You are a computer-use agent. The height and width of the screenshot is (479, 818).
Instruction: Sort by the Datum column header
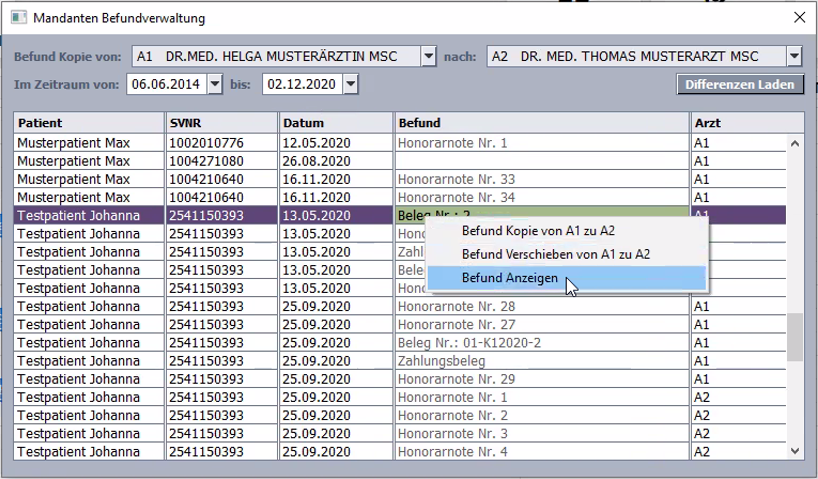click(336, 123)
